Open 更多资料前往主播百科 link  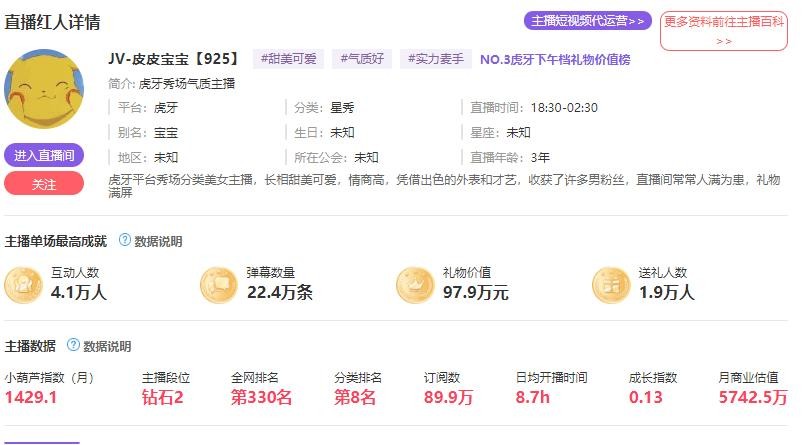pos(723,31)
